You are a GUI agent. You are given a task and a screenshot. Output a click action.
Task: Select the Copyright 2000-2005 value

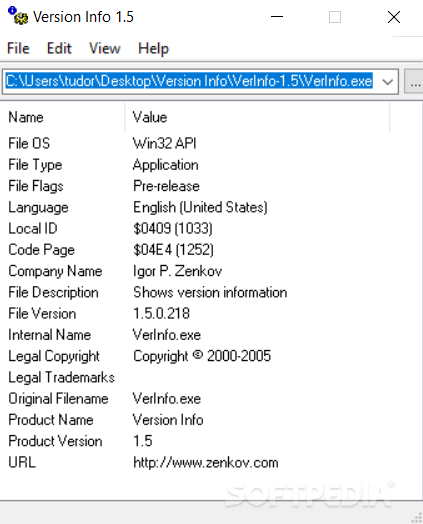[202, 357]
